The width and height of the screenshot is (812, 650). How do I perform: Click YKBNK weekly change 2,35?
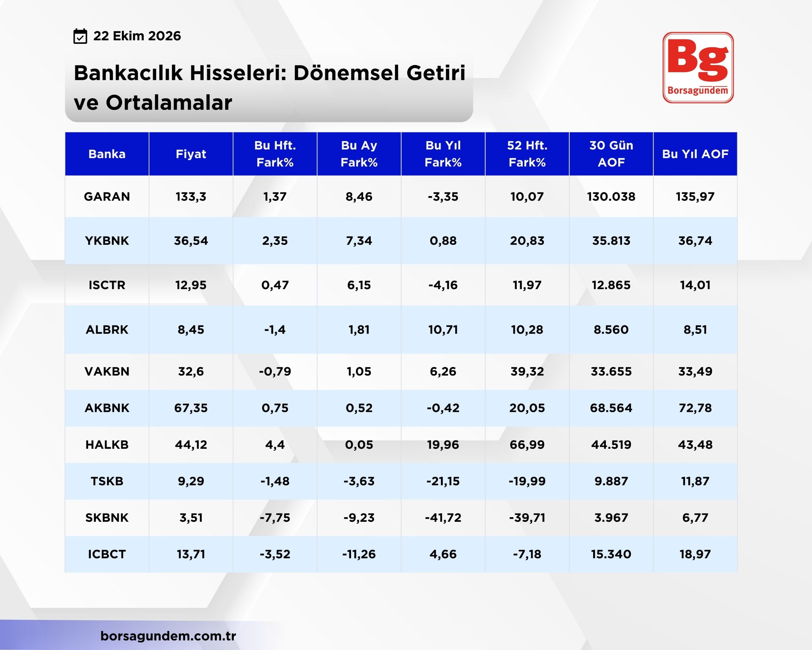(275, 241)
